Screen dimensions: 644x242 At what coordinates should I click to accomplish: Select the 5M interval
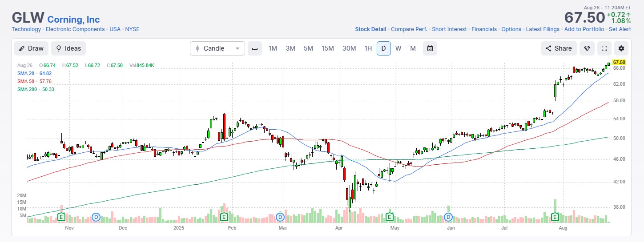(x=308, y=48)
